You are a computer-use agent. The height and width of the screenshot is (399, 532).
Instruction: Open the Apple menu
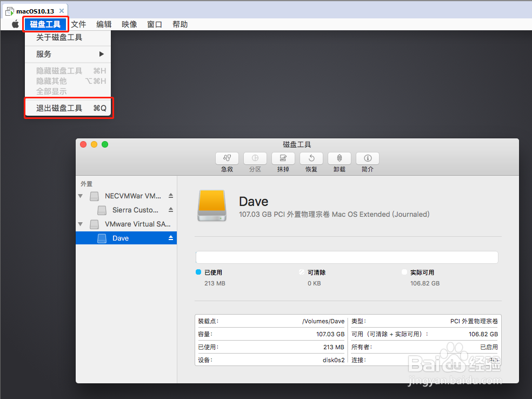(x=15, y=24)
